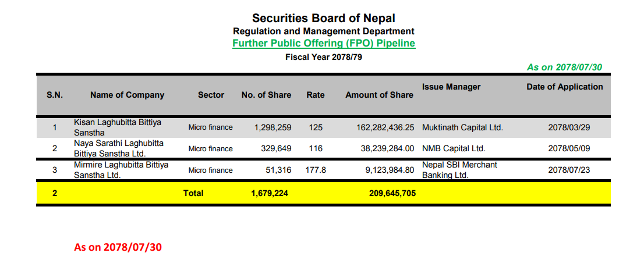The width and height of the screenshot is (644, 267).
Task: Click the Total label in yellow row
Action: (x=193, y=193)
